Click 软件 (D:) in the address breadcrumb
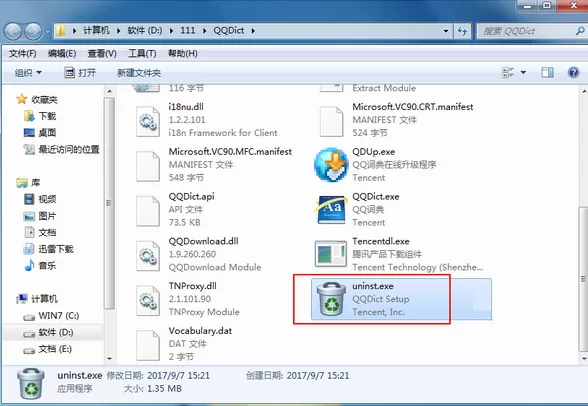588x406 pixels. point(145,31)
